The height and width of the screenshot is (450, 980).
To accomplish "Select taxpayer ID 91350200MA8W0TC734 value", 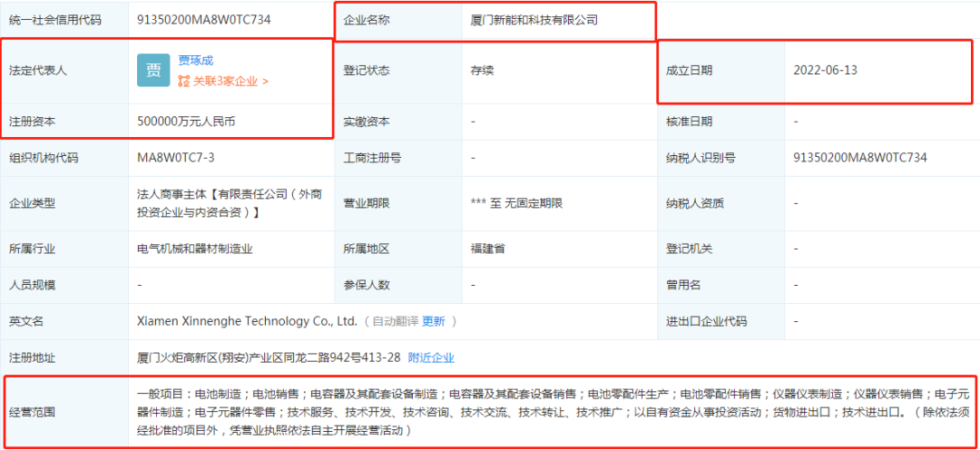I will [x=860, y=158].
